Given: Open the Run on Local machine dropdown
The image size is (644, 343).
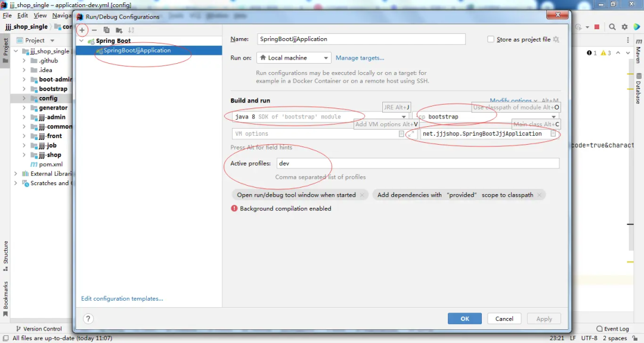Looking at the screenshot, I should (293, 58).
